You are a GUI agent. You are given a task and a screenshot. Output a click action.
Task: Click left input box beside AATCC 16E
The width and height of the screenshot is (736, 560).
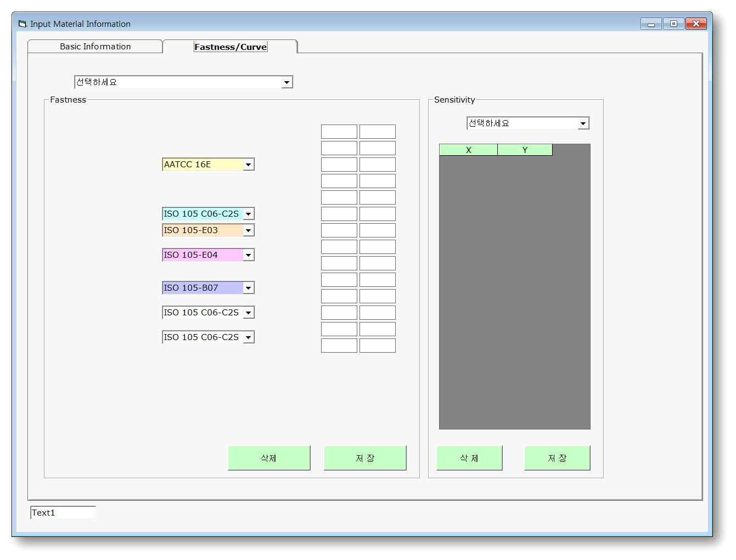(x=339, y=165)
